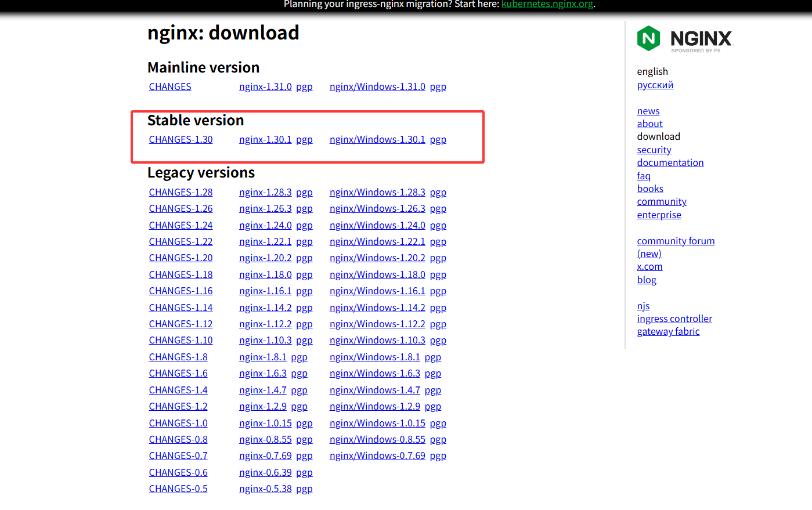Open the CHANGES-1.12 link
This screenshot has width=812, height=510.
click(x=181, y=324)
